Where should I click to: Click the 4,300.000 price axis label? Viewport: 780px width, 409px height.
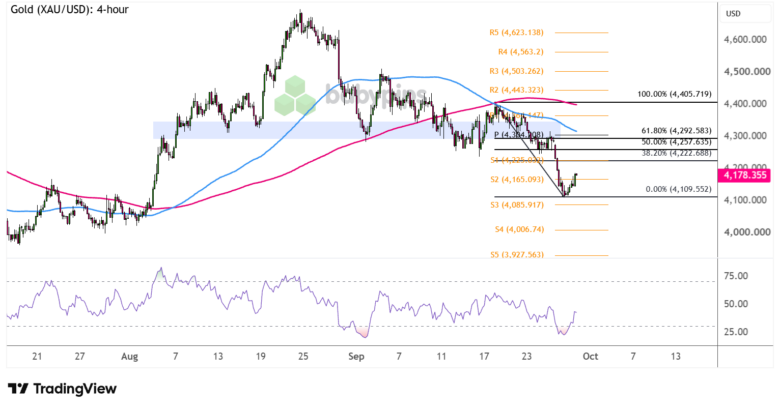coord(745,136)
